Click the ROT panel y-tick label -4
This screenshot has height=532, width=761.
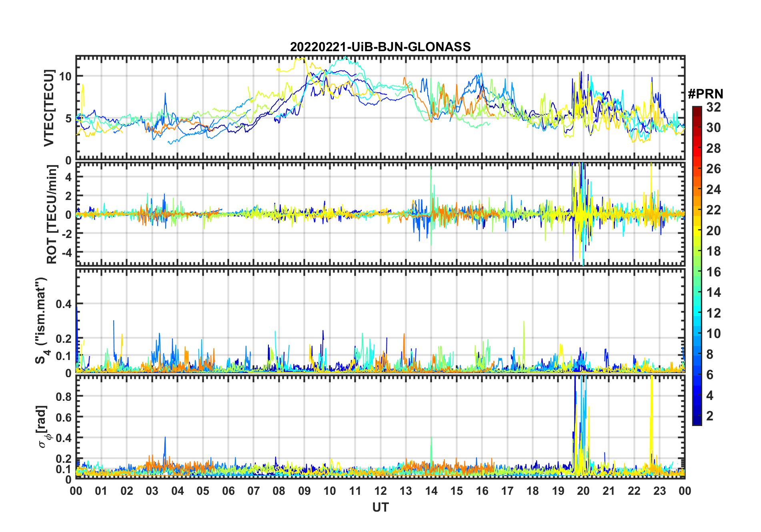tap(66, 252)
